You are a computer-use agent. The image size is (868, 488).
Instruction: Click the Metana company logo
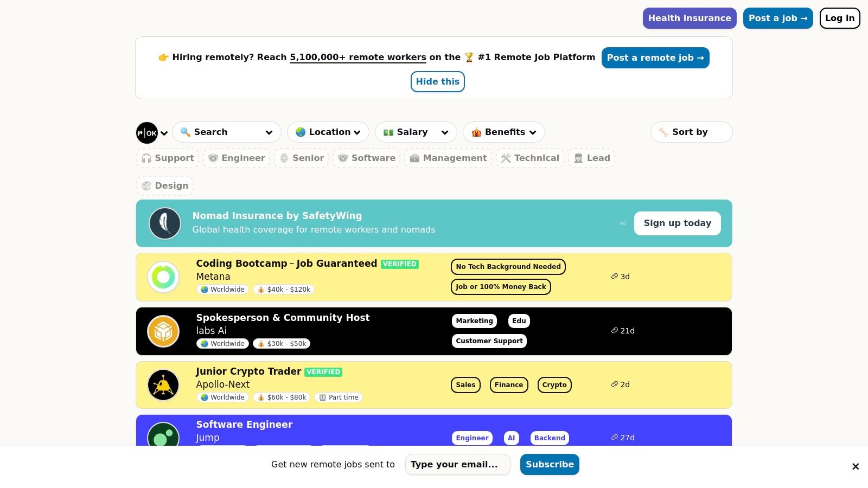[163, 277]
